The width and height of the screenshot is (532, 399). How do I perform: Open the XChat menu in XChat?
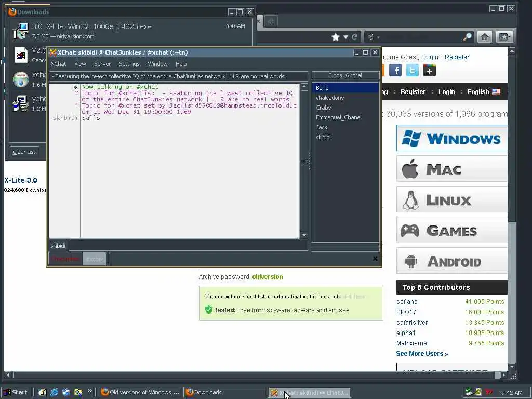[x=58, y=64]
